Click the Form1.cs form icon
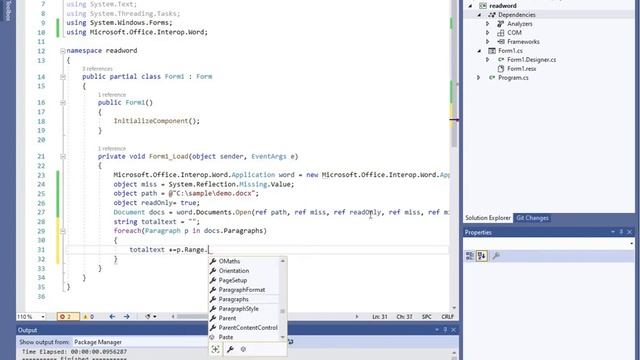 492,51
